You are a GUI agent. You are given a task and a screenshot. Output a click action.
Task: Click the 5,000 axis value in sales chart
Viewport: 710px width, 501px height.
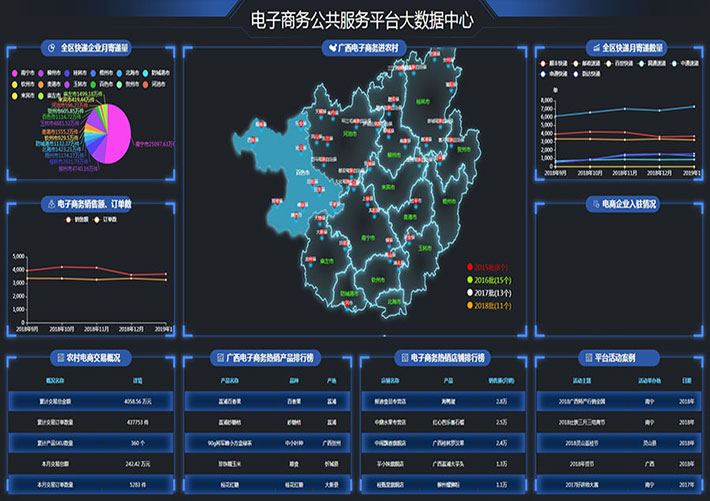[19, 256]
